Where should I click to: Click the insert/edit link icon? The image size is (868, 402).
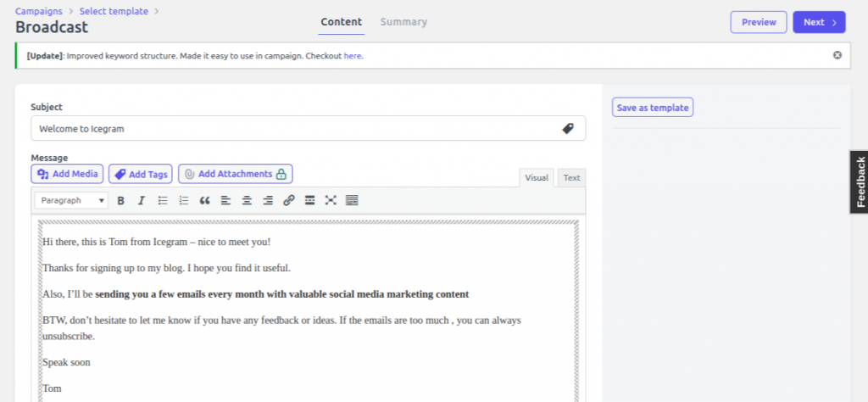pos(289,201)
